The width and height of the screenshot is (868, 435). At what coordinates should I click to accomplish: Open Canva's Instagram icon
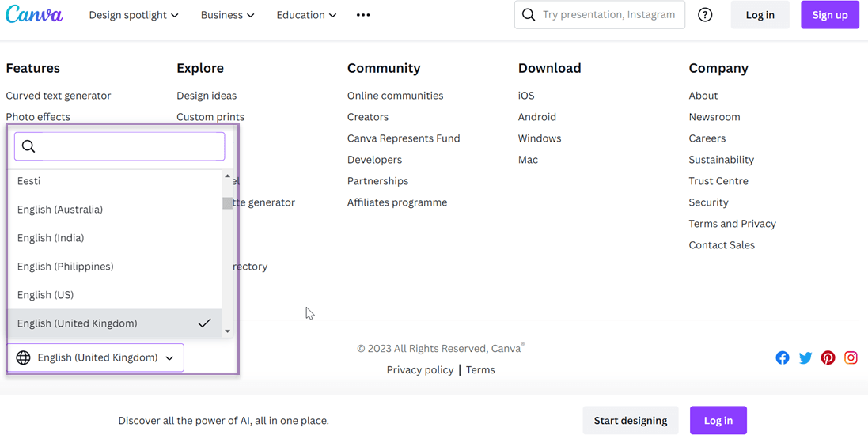click(851, 357)
